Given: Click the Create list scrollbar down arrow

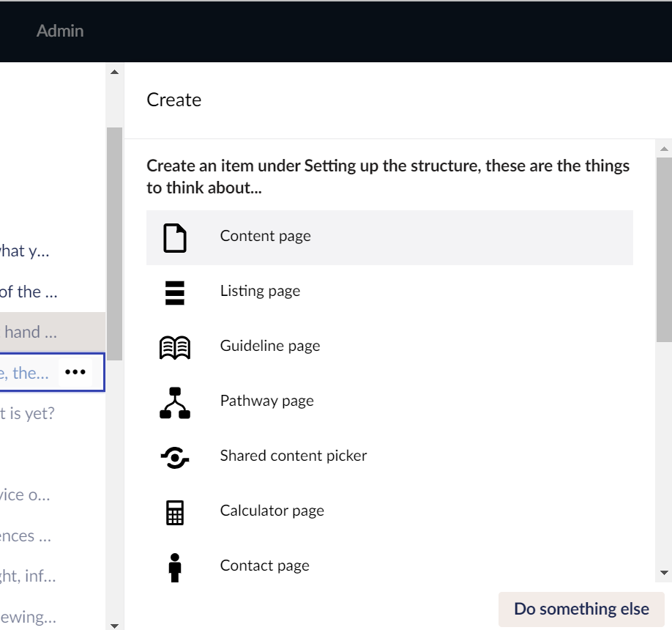Looking at the screenshot, I should (x=664, y=572).
